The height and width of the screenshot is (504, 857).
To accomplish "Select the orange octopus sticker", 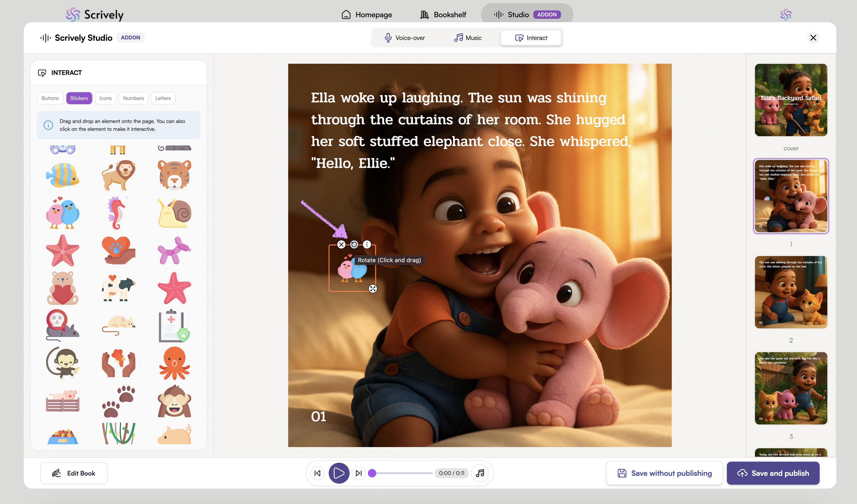I will click(x=175, y=363).
